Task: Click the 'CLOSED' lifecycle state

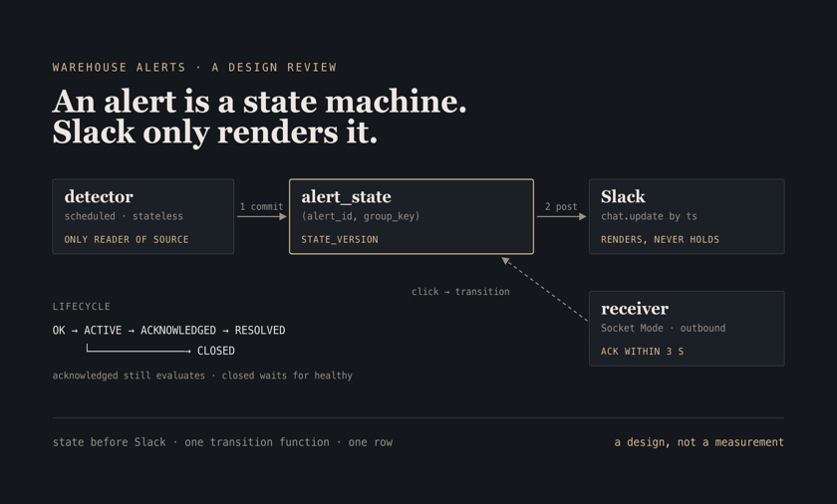Action: pyautogui.click(x=215, y=351)
